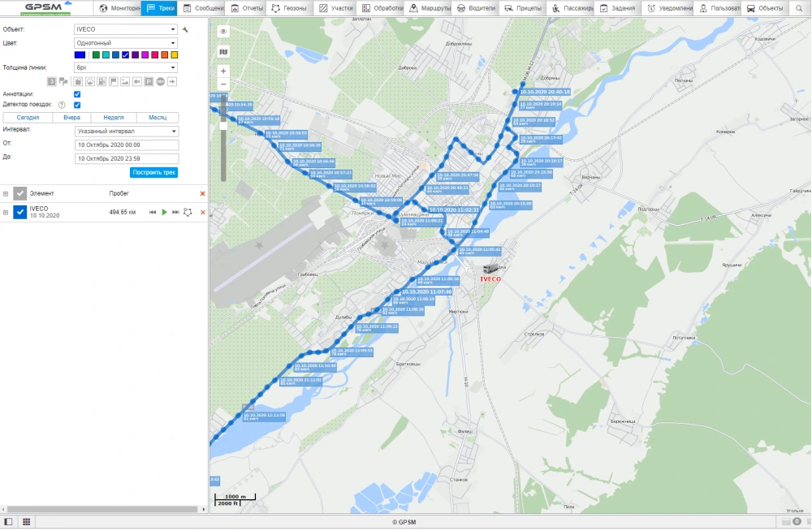Screen dimensions: 812x531
Task: Zoom in the map with plus button
Action: 223,71
